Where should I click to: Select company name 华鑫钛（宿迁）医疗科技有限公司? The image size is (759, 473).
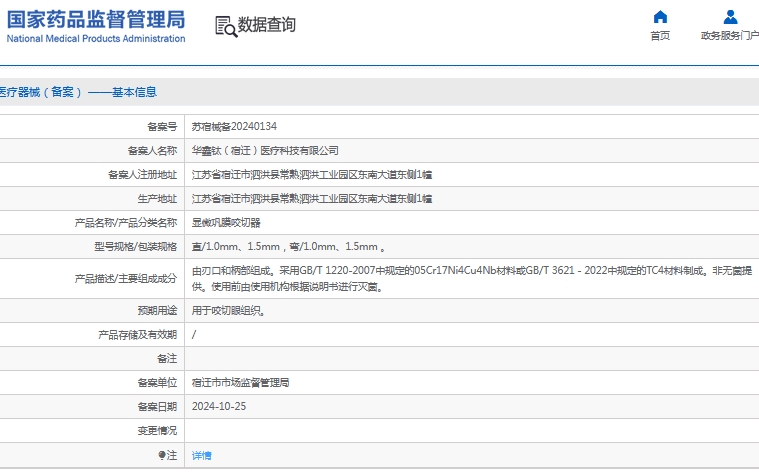point(265,151)
